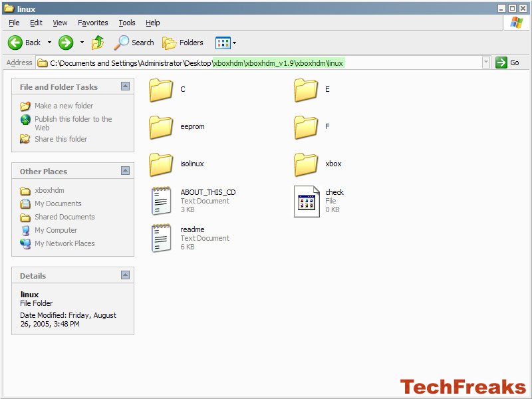Maximize the linux window
The image size is (532, 399).
(512, 9)
